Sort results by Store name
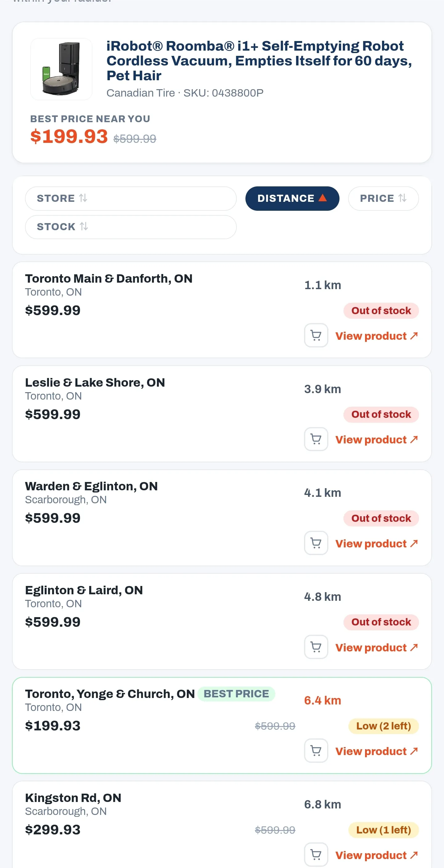The height and width of the screenshot is (868, 444). [131, 198]
